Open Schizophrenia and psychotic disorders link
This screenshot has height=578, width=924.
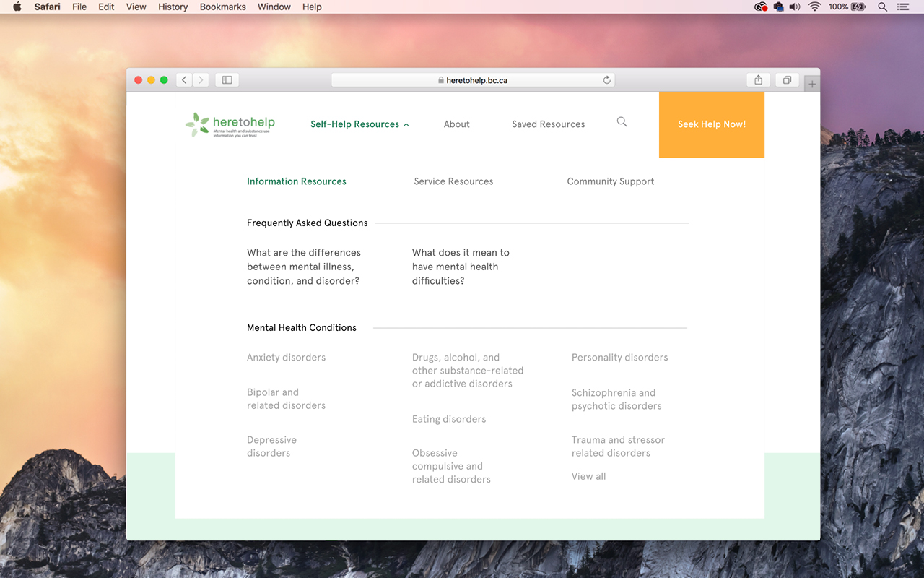point(616,400)
